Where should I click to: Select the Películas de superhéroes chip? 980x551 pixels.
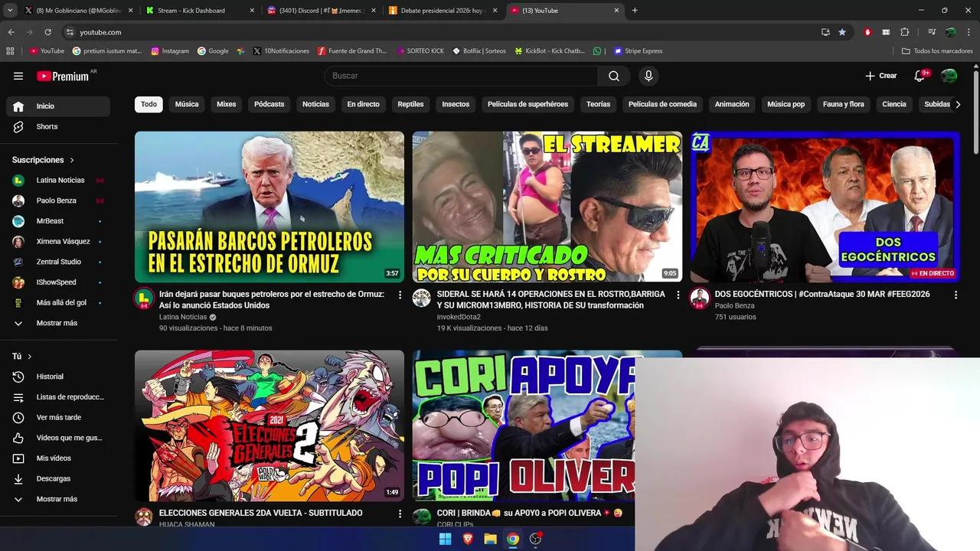tap(528, 104)
